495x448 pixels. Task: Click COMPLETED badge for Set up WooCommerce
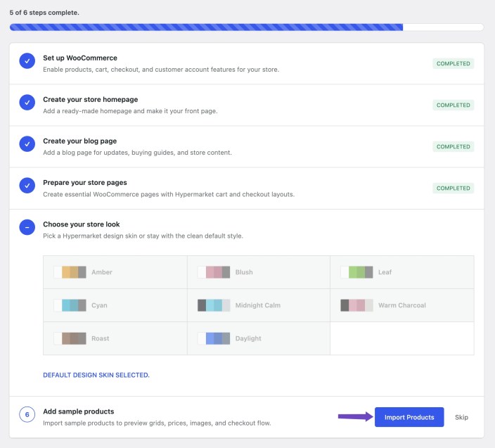click(453, 63)
